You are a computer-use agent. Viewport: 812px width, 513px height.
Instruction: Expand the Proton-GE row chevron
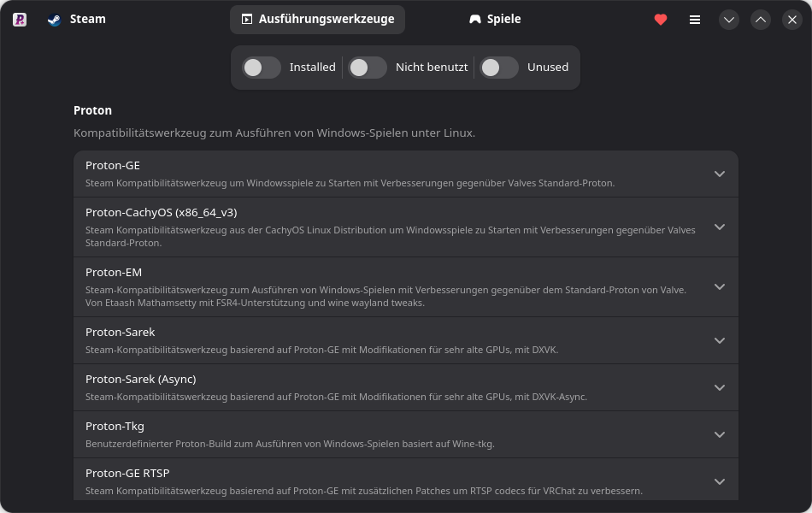tap(720, 174)
